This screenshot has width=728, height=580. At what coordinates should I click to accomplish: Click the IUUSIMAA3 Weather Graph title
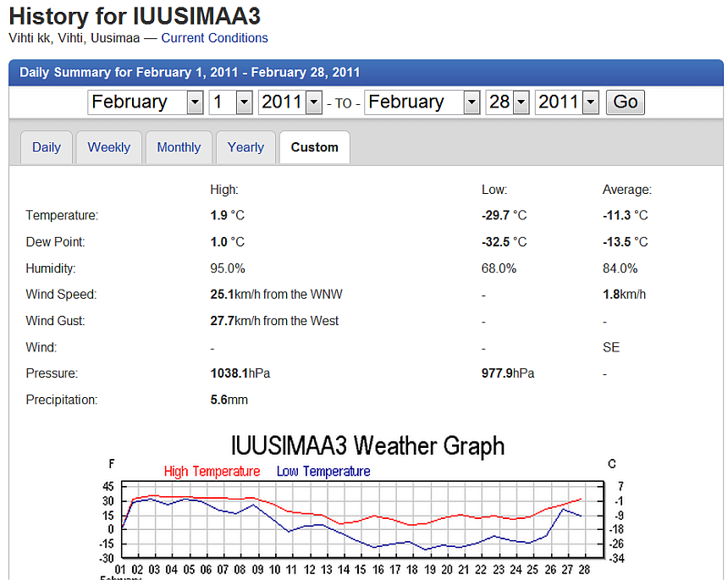[367, 445]
